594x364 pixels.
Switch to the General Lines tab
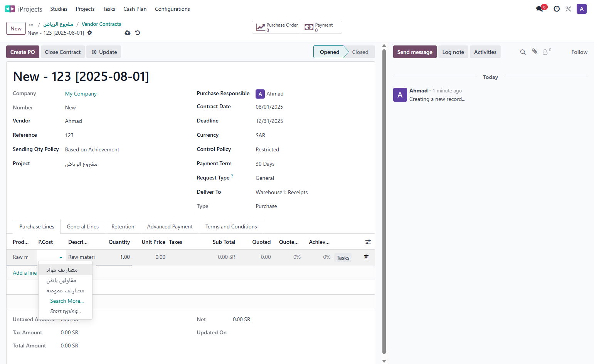82,226
